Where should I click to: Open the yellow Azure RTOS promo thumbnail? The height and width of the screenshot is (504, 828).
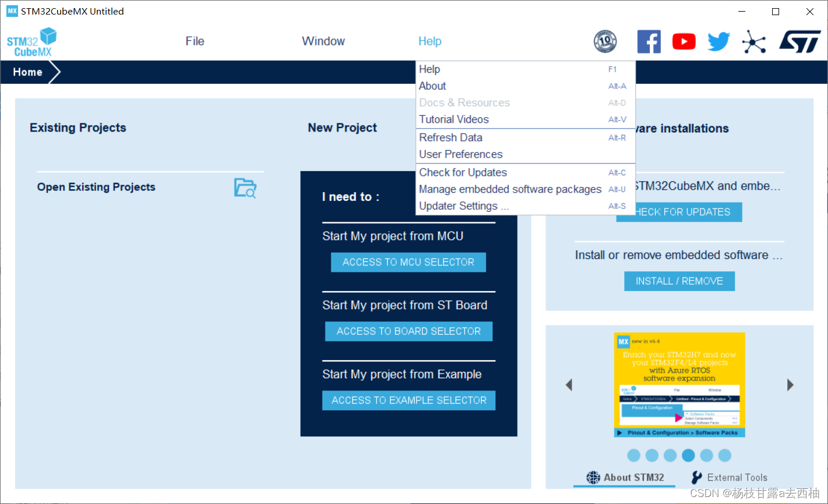[x=680, y=385]
